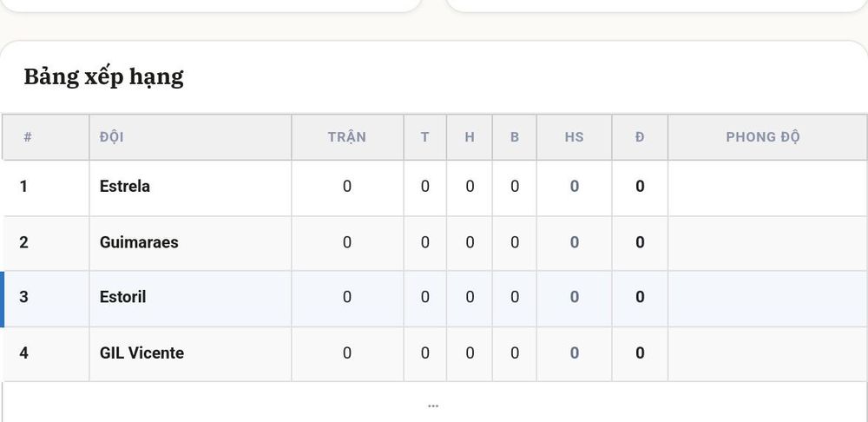Click the TRẬN column header
The height and width of the screenshot is (422, 868).
(347, 137)
